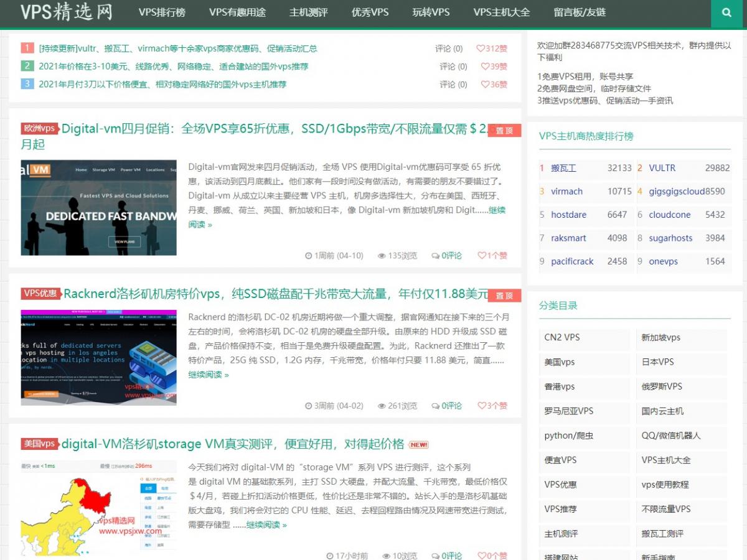Screen dimensions: 747x560
Task: Open the VPS排行榜 menu item
Action: (162, 12)
